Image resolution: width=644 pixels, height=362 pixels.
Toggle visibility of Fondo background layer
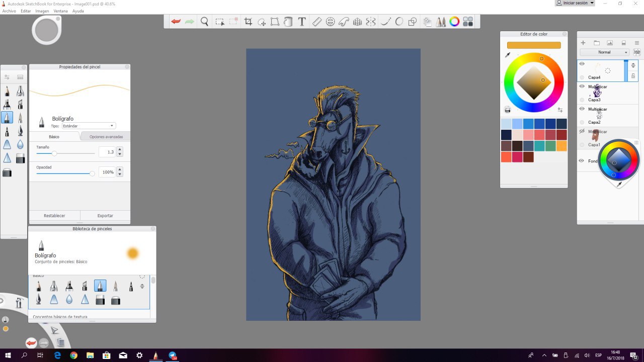(582, 161)
